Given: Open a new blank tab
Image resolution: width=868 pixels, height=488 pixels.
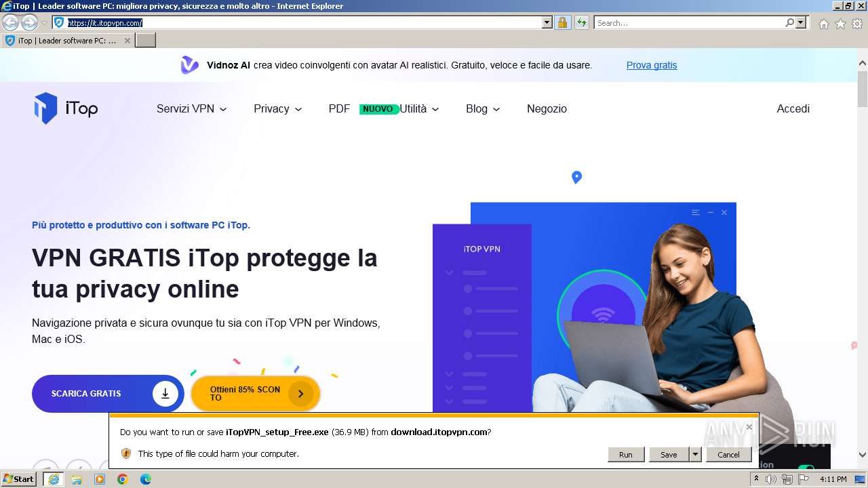Looking at the screenshot, I should point(146,41).
